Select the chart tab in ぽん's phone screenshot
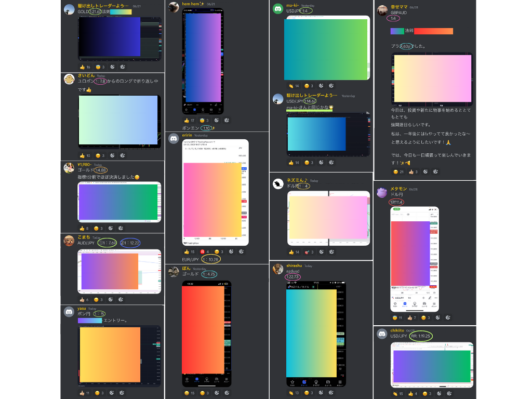Screen dimensions: 532x399 197,380
